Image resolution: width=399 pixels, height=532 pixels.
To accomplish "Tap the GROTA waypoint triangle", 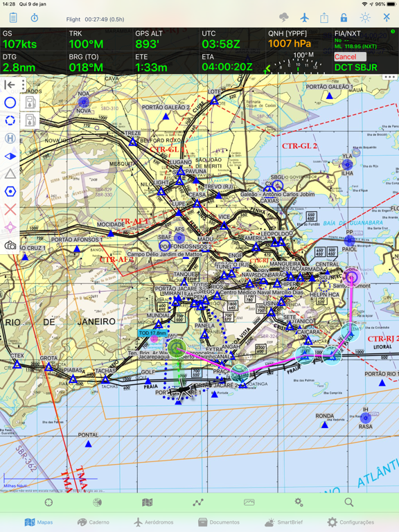I will tap(48, 366).
